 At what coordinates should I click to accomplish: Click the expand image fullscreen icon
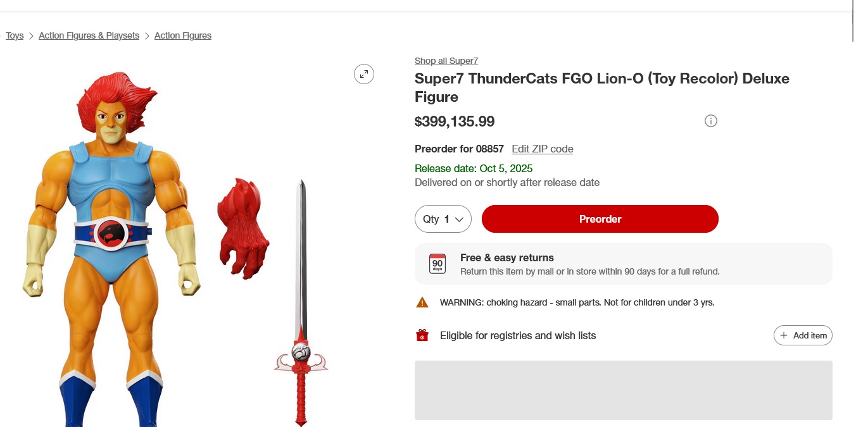click(x=364, y=74)
